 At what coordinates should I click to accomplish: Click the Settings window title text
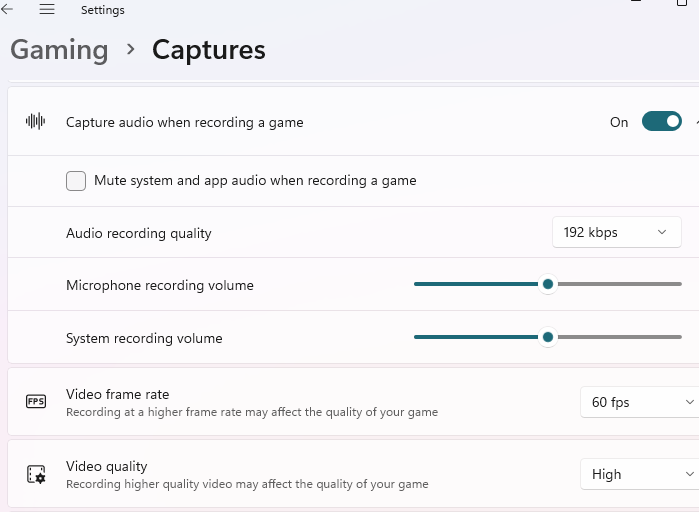click(103, 10)
